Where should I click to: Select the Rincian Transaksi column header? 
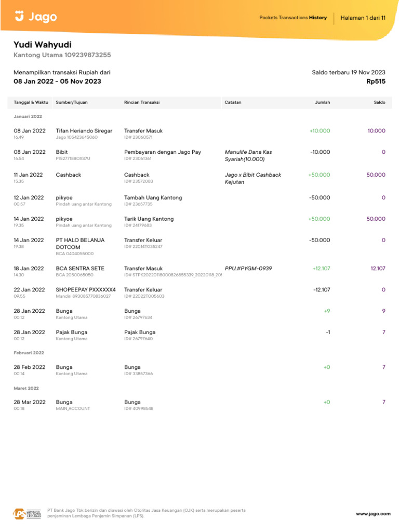coord(142,102)
